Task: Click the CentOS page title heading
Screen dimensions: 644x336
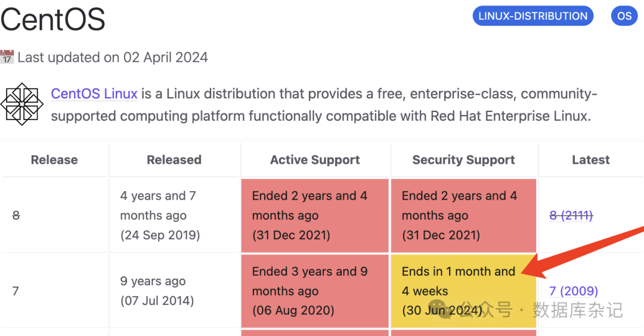Action: [53, 19]
